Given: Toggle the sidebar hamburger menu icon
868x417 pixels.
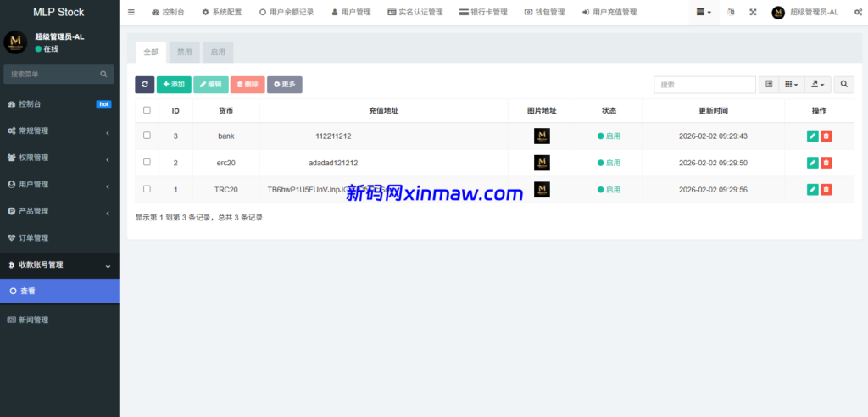Looking at the screenshot, I should point(131,12).
